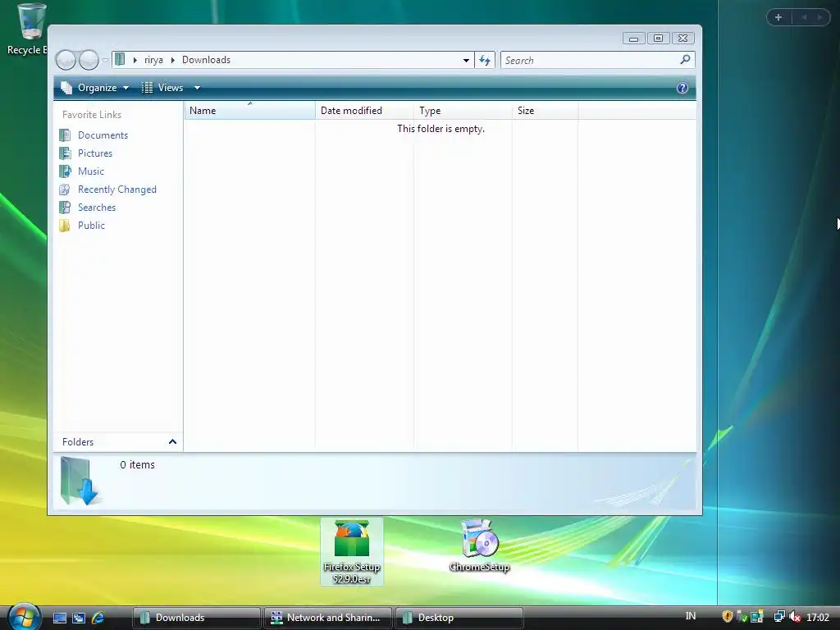
Task: Select the ChromeSetup desktop icon
Action: pyautogui.click(x=479, y=546)
